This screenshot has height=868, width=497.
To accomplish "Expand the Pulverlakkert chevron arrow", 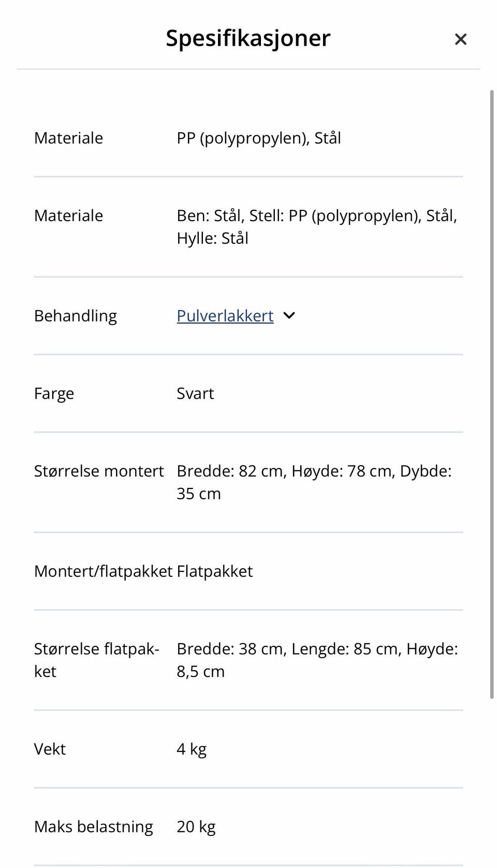I will [289, 315].
